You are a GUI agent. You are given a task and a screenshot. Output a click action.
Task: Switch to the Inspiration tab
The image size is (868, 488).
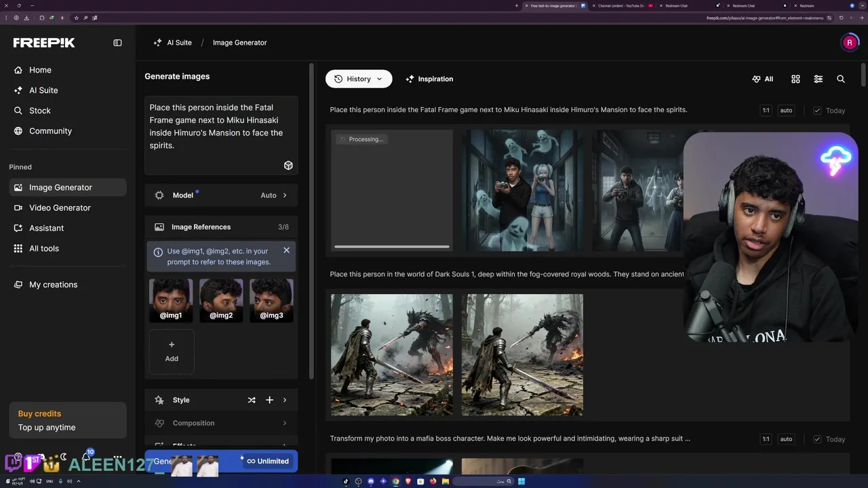(429, 79)
